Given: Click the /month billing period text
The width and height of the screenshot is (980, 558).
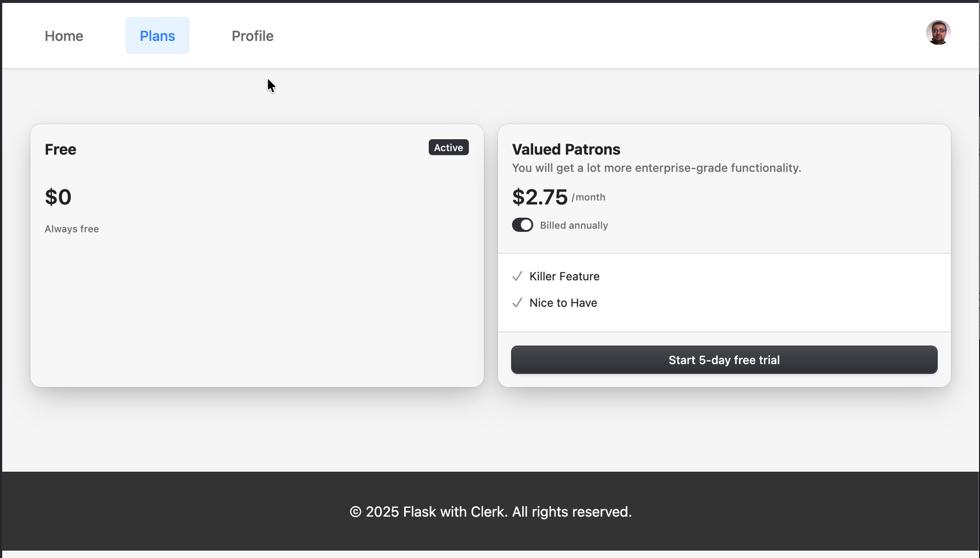Looking at the screenshot, I should [588, 197].
